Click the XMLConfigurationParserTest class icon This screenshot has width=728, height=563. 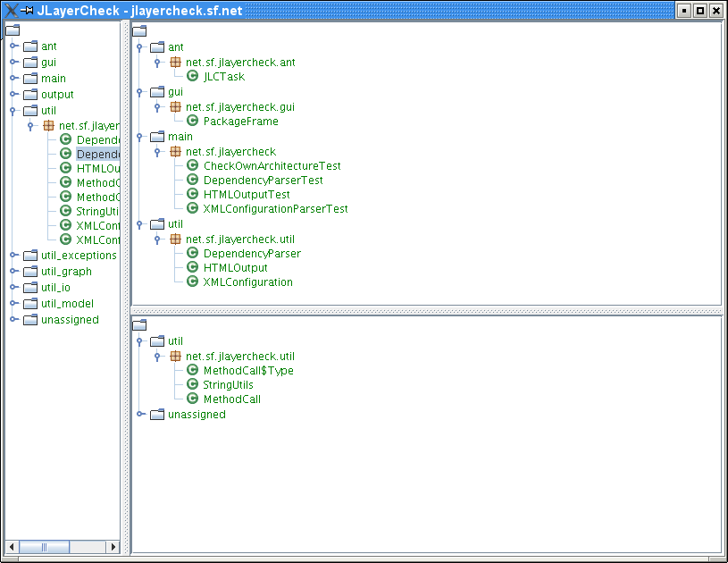point(193,208)
